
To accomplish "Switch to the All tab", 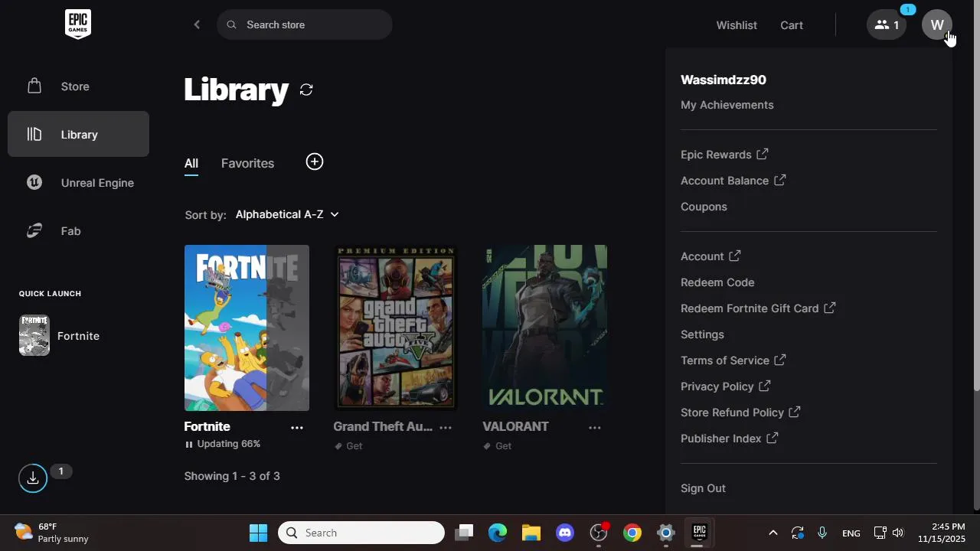I will (x=191, y=163).
